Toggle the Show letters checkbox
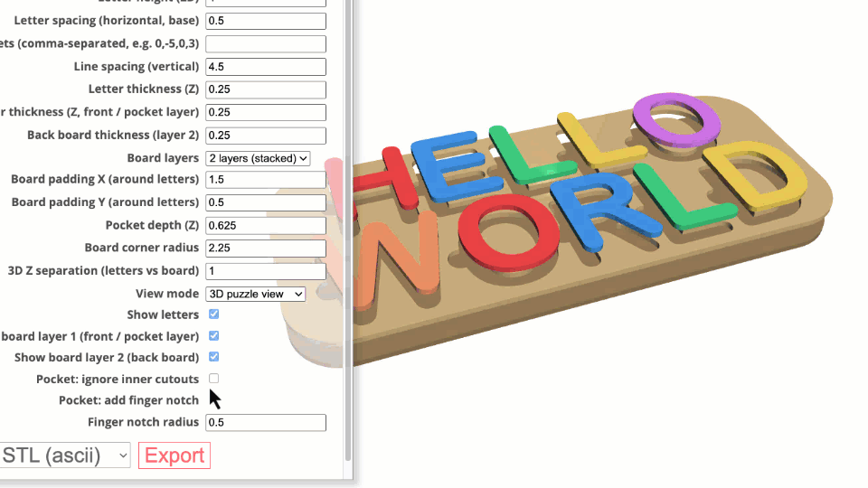The image size is (868, 488). (x=213, y=314)
